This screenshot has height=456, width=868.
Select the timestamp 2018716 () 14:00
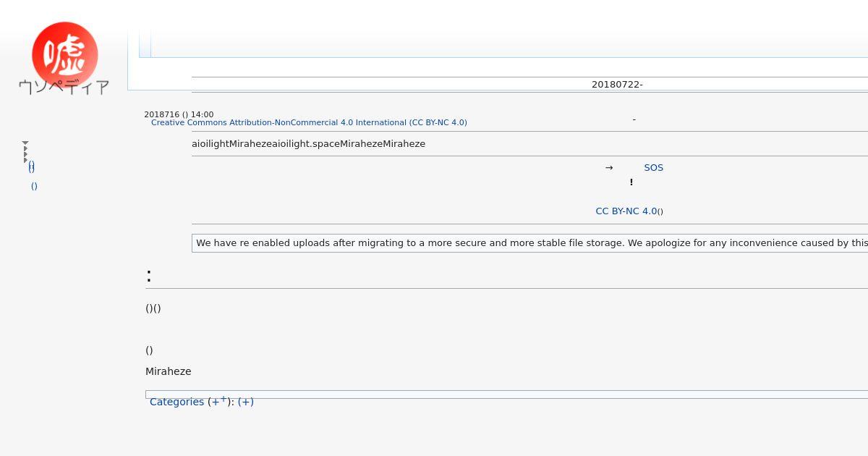pos(179,114)
